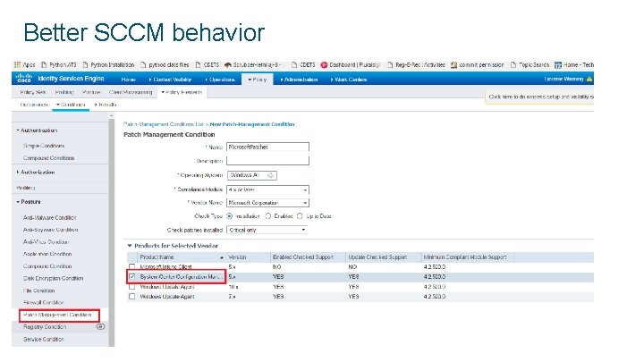Open the Topic Search bookmark

point(530,65)
